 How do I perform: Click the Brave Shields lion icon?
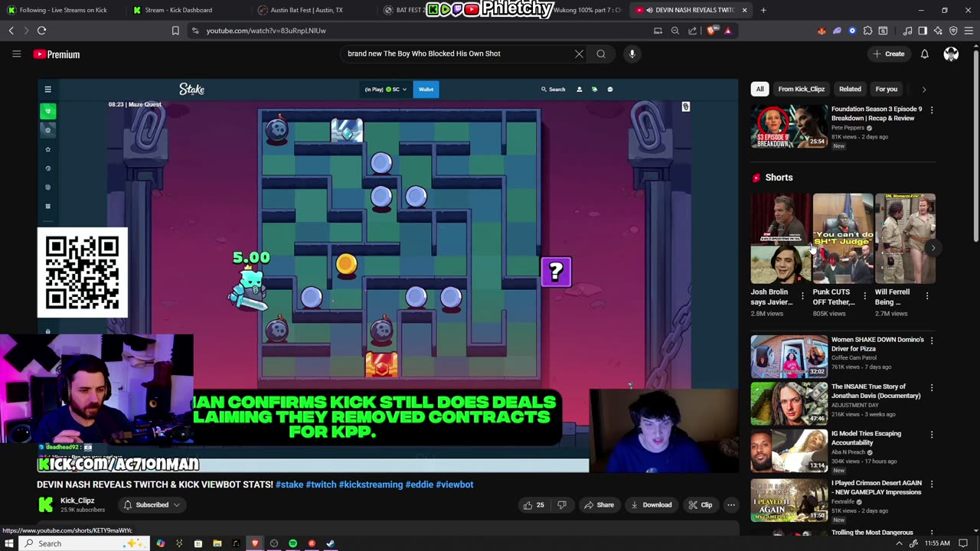click(712, 31)
